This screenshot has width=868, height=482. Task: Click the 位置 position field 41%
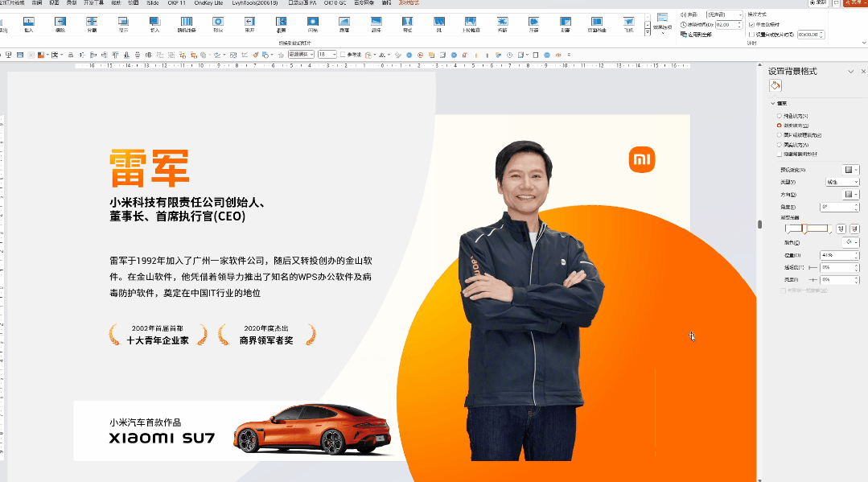839,255
